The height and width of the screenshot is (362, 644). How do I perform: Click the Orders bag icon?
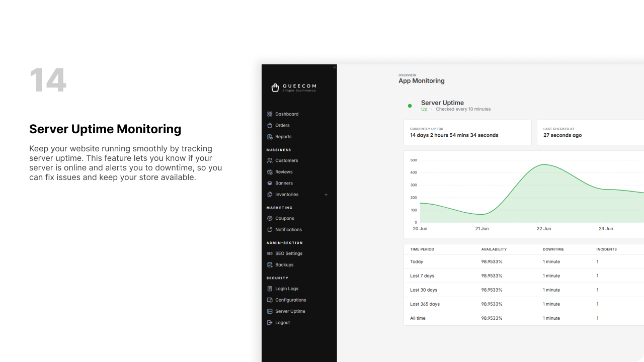point(270,125)
